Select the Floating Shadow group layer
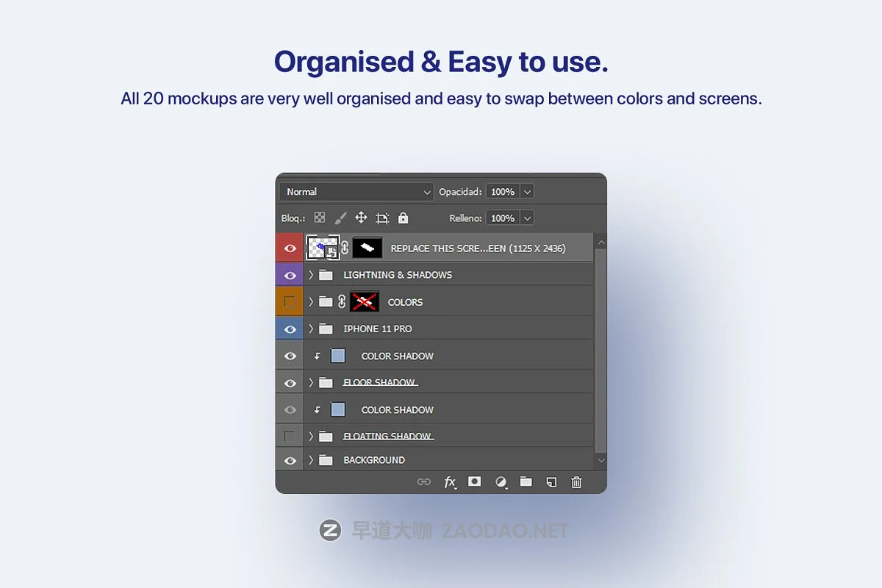The width and height of the screenshot is (882, 588). click(387, 437)
